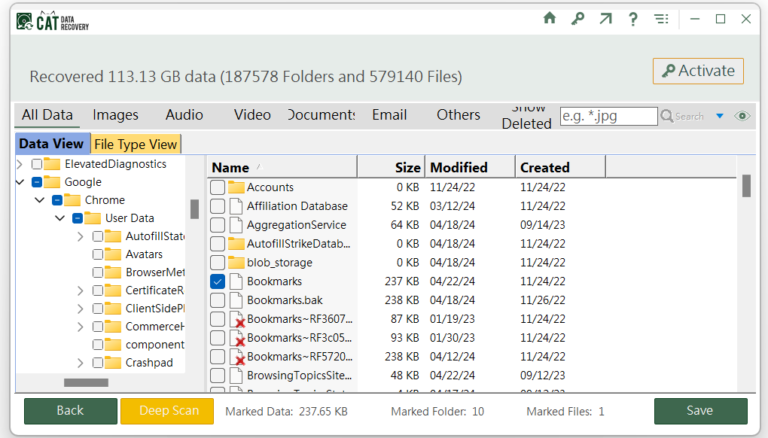768x438 pixels.
Task: Click the magnifier Search icon
Action: pyautogui.click(x=667, y=116)
